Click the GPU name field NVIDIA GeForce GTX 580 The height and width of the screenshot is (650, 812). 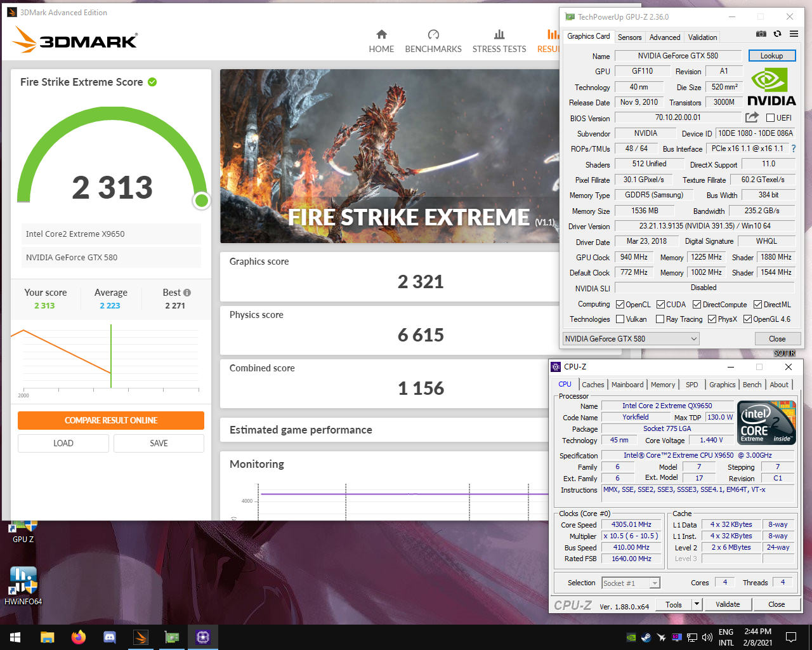pyautogui.click(x=678, y=56)
